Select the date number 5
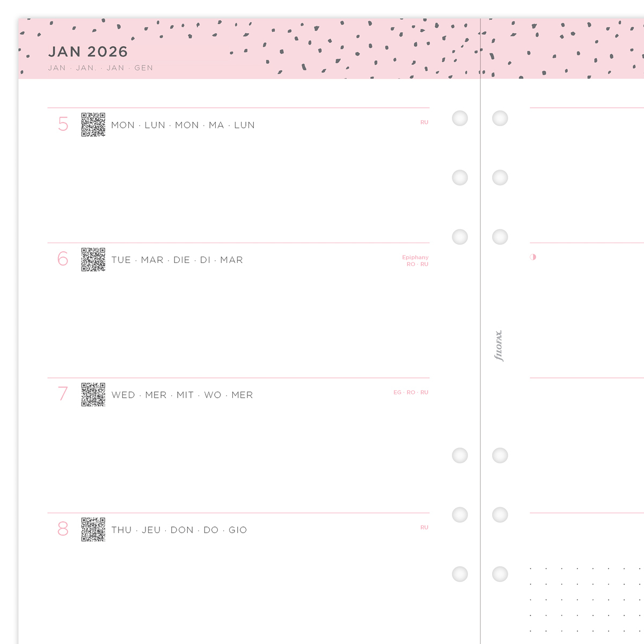The height and width of the screenshot is (644, 644). [x=63, y=125]
